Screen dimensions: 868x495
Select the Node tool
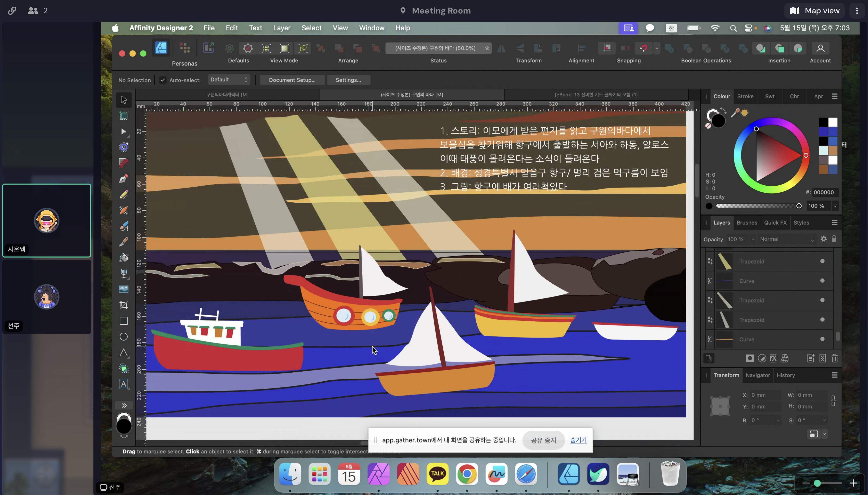click(x=123, y=132)
